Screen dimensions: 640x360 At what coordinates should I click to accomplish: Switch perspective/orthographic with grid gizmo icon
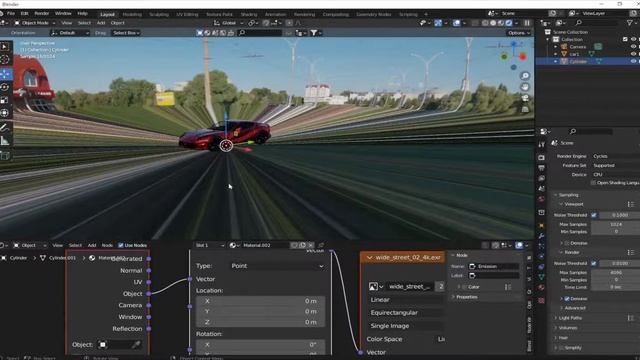tap(525, 109)
